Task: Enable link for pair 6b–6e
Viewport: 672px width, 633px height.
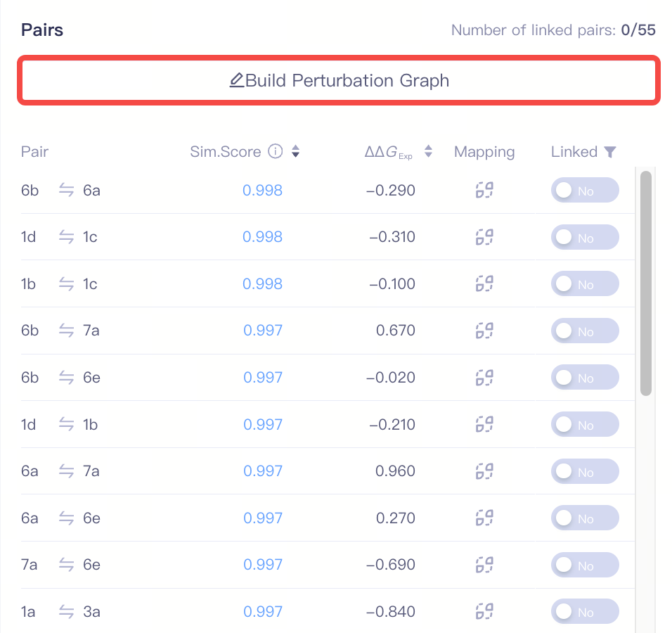Action: pos(585,378)
